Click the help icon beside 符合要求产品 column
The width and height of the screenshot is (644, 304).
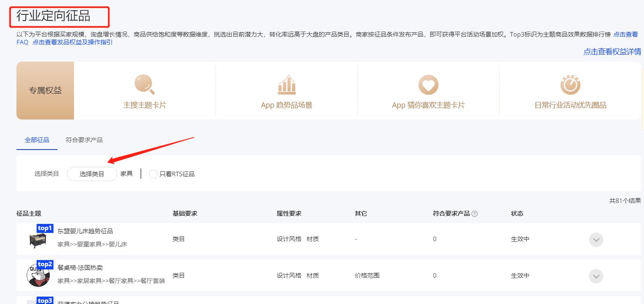click(x=475, y=214)
